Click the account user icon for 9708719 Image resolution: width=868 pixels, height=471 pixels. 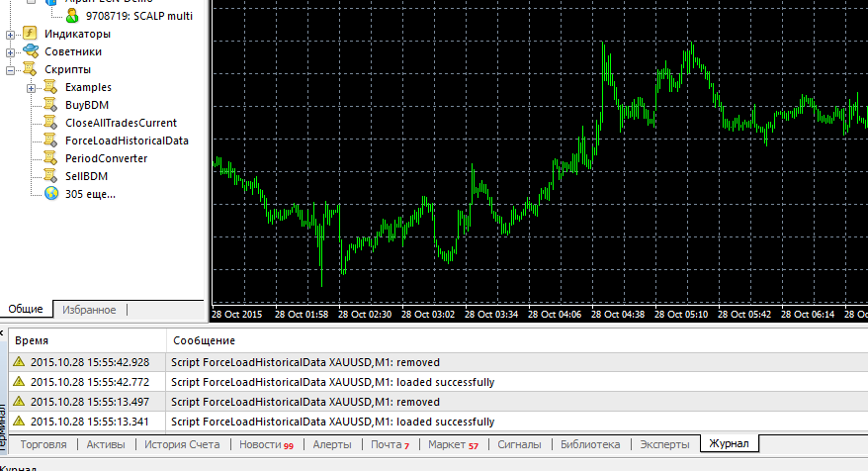point(72,16)
